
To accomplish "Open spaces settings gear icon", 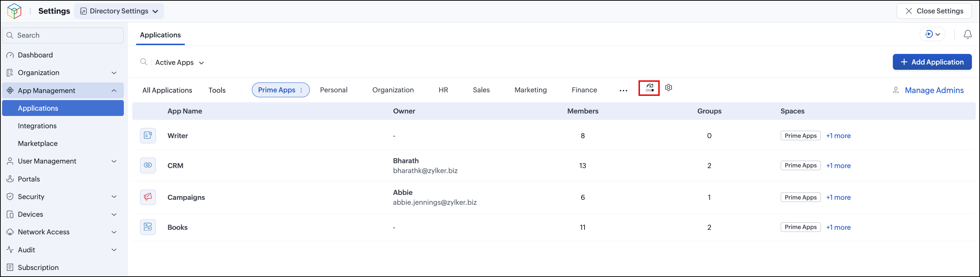I will [x=669, y=88].
